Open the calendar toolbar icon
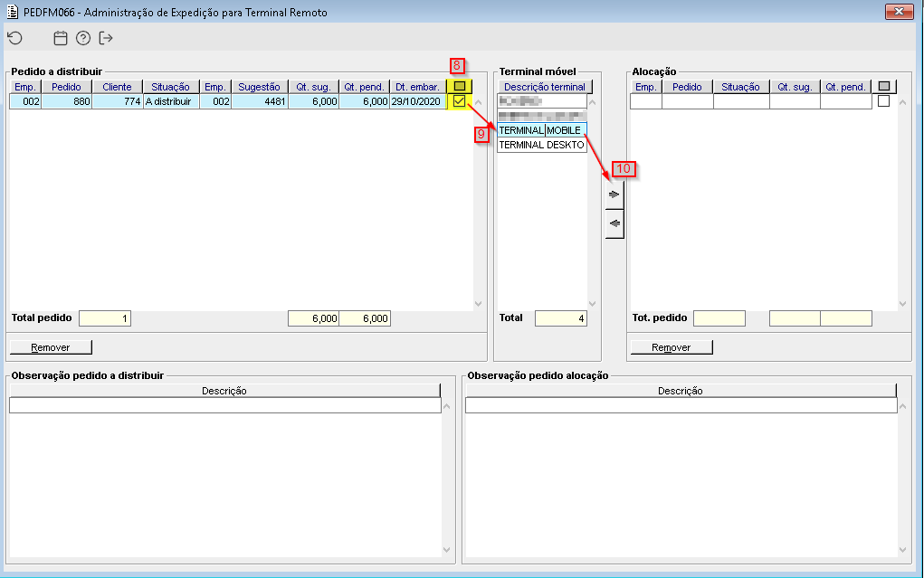The image size is (924, 578). click(x=60, y=38)
